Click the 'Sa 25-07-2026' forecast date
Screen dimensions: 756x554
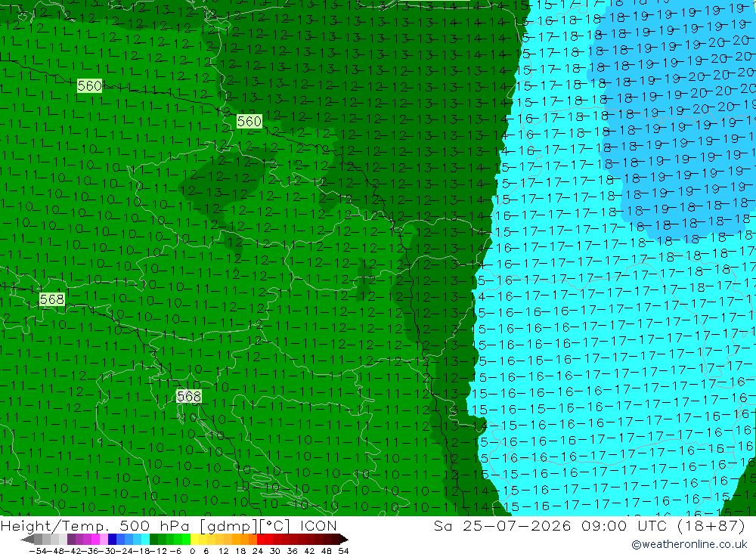(503, 525)
